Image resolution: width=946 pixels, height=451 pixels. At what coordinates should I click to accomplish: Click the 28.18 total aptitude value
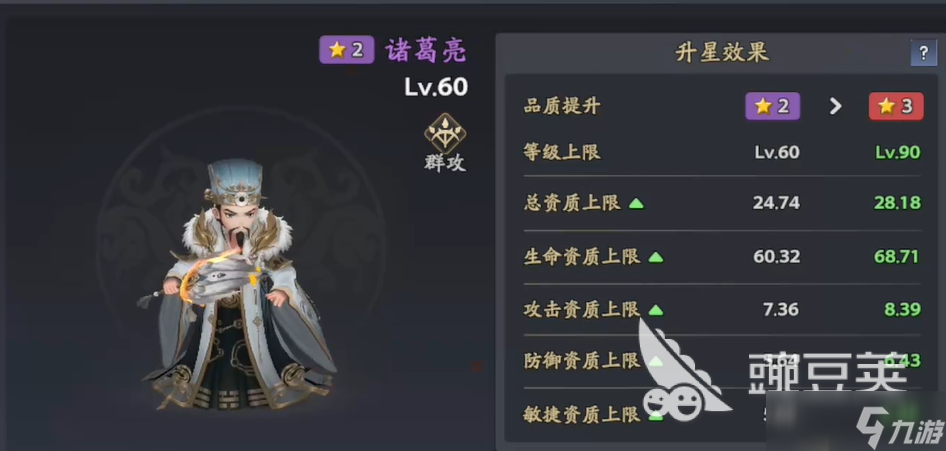click(898, 203)
